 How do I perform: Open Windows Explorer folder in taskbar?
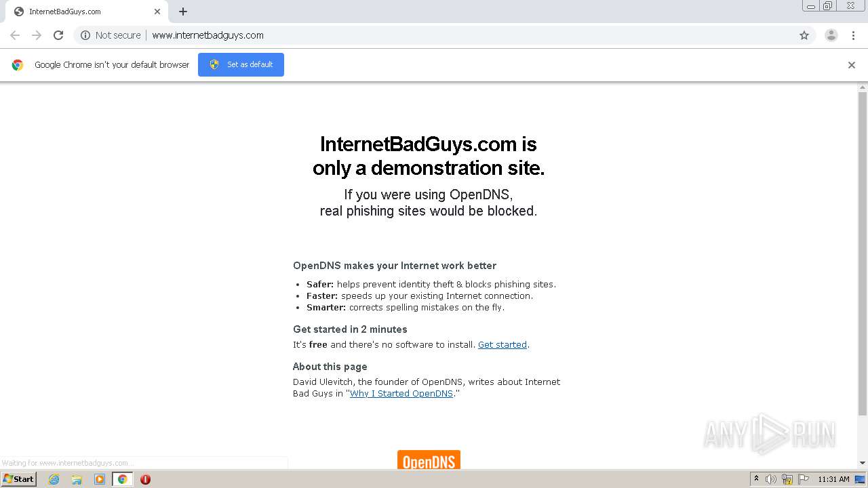click(77, 479)
